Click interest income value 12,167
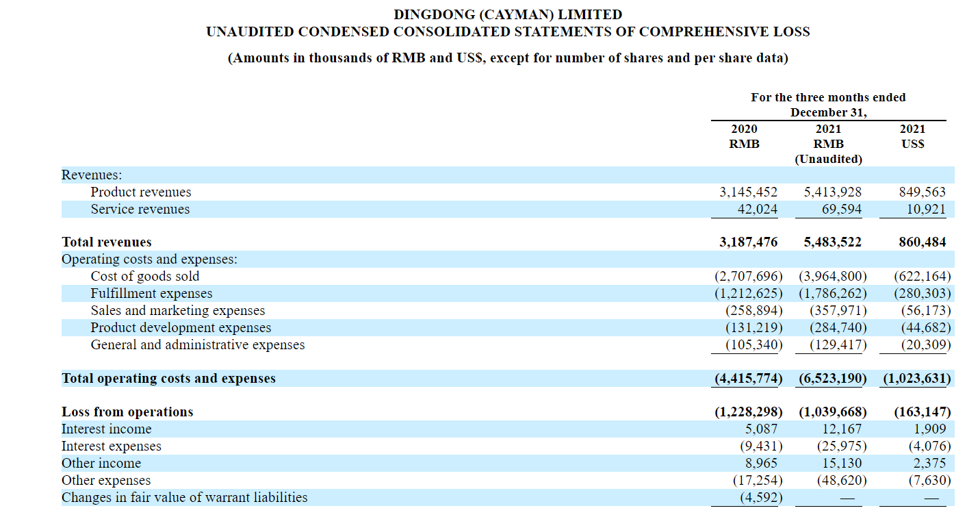The width and height of the screenshot is (980, 517). (x=841, y=429)
